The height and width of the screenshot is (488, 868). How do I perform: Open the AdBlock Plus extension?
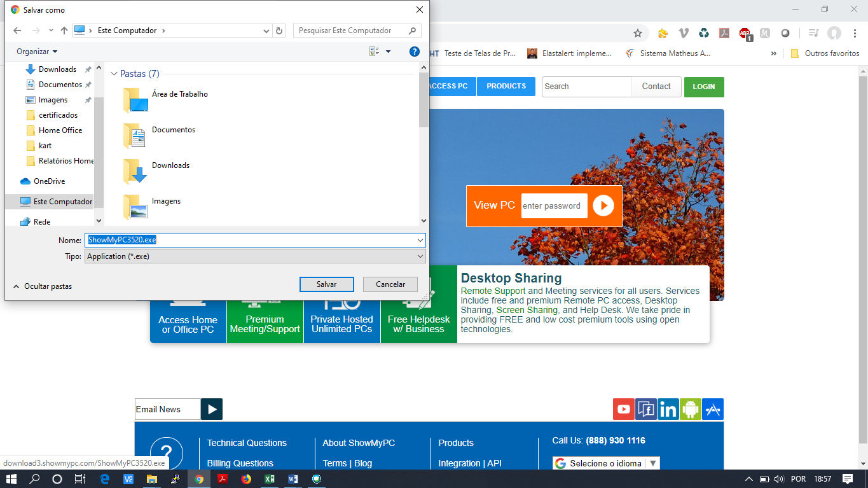click(x=745, y=33)
